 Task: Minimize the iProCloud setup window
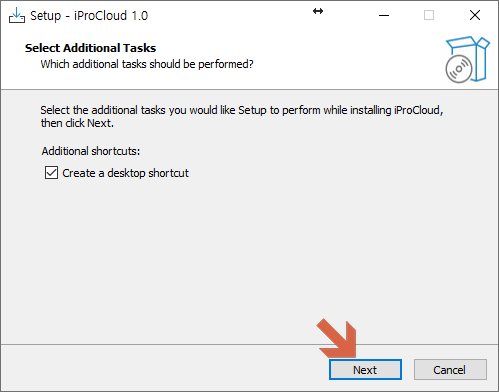[384, 15]
